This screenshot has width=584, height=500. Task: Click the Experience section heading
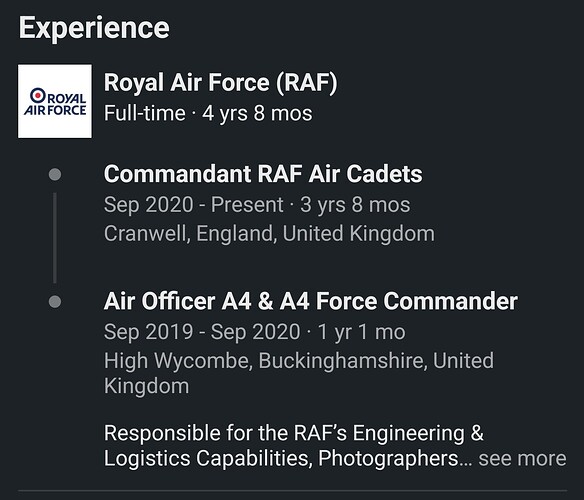94,28
